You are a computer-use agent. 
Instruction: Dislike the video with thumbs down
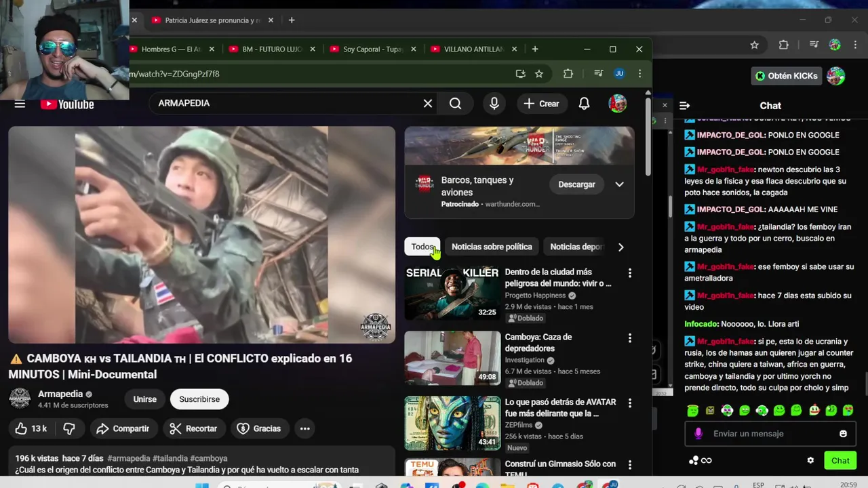[69, 428]
